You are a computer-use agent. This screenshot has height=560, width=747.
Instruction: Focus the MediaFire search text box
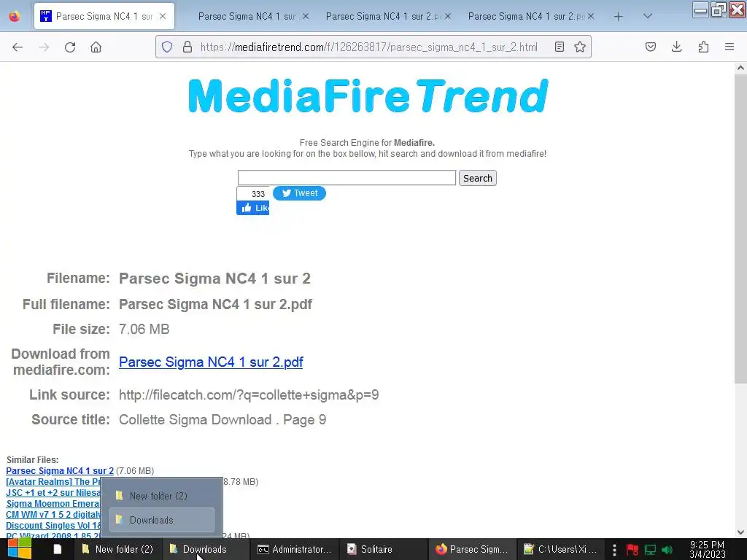347,178
